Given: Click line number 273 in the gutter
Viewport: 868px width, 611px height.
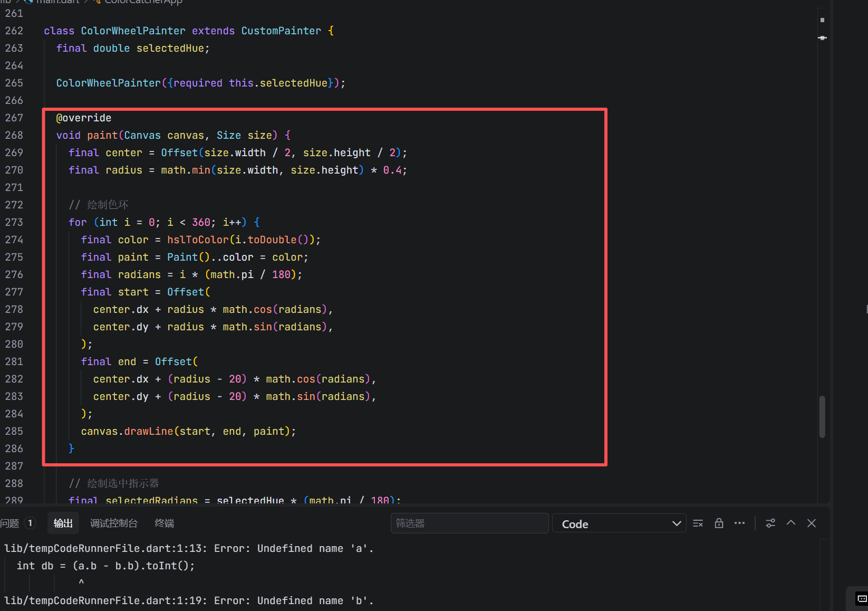Looking at the screenshot, I should (x=14, y=222).
